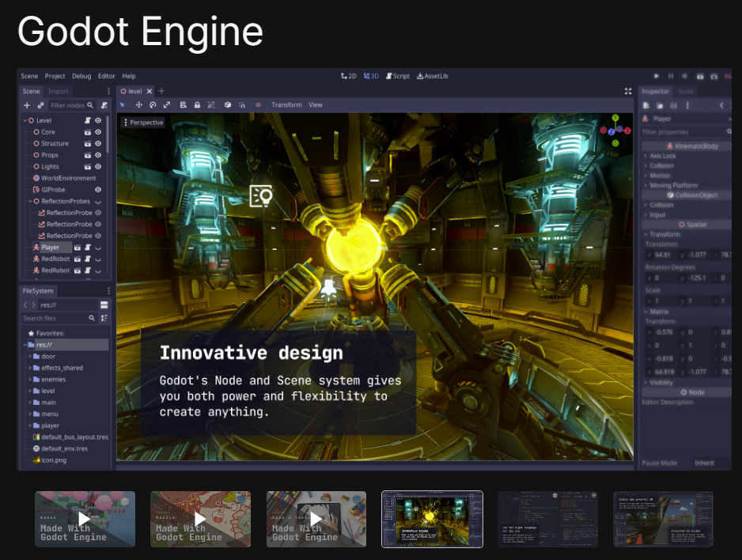This screenshot has width=742, height=560.
Task: Play the first Games video thumbnail
Action: click(x=85, y=519)
